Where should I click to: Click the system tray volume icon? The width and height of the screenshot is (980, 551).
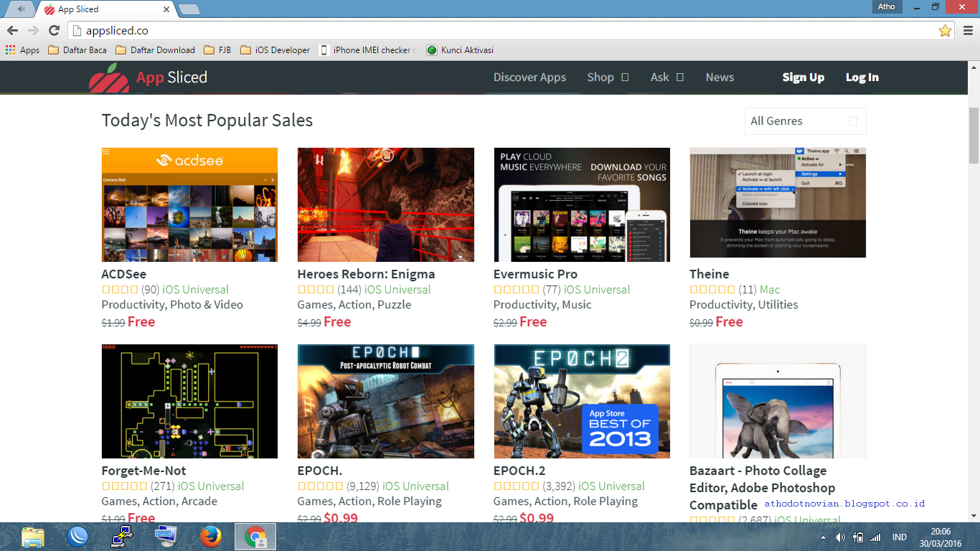[x=840, y=537]
